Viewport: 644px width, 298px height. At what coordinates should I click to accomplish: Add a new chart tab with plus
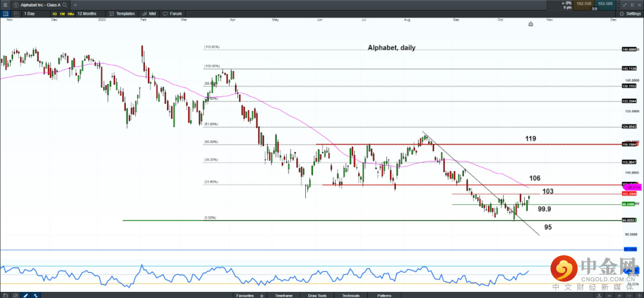pyautogui.click(x=75, y=4)
